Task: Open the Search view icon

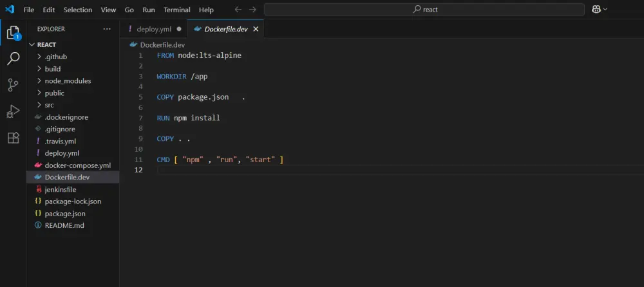Action: click(x=13, y=59)
